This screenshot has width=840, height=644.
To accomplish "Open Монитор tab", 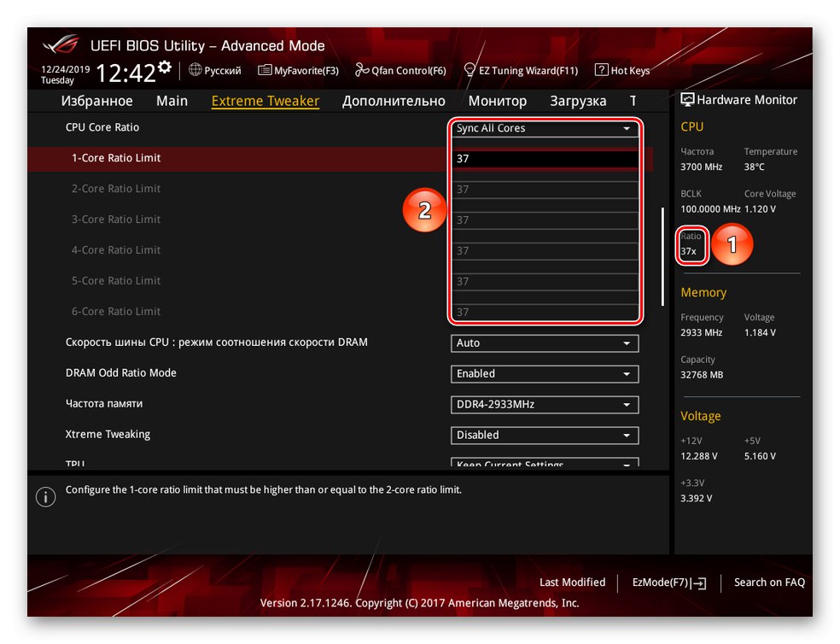I will pos(498,101).
